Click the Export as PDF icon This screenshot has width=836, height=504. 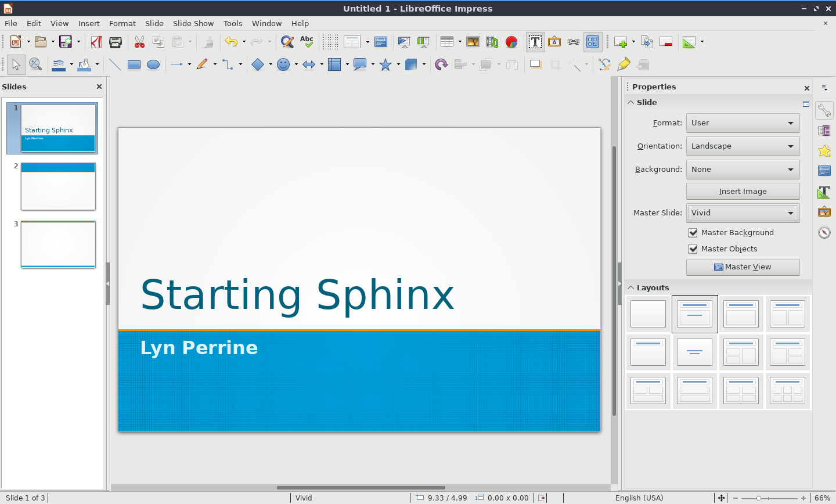coord(96,42)
